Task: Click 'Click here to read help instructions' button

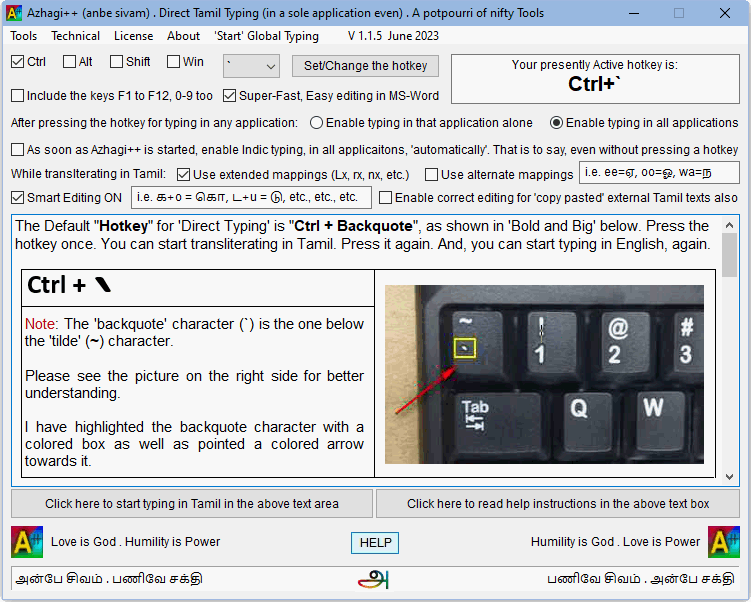Action: click(558, 504)
